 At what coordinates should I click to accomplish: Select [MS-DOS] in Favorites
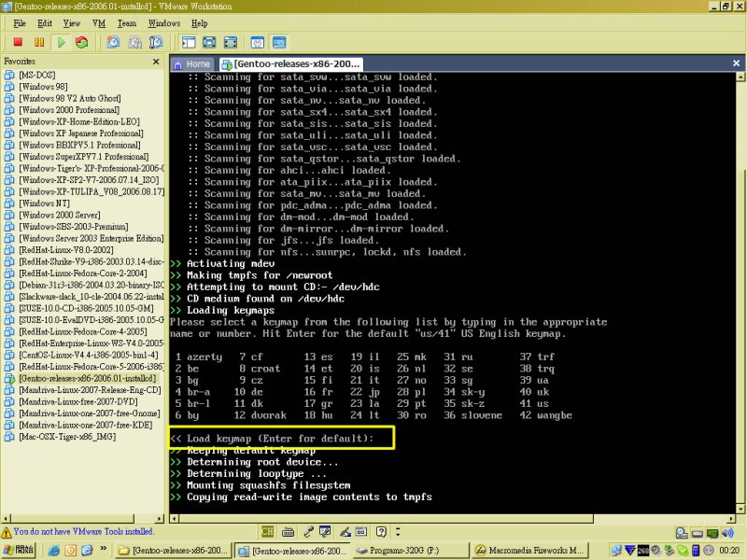(x=37, y=75)
